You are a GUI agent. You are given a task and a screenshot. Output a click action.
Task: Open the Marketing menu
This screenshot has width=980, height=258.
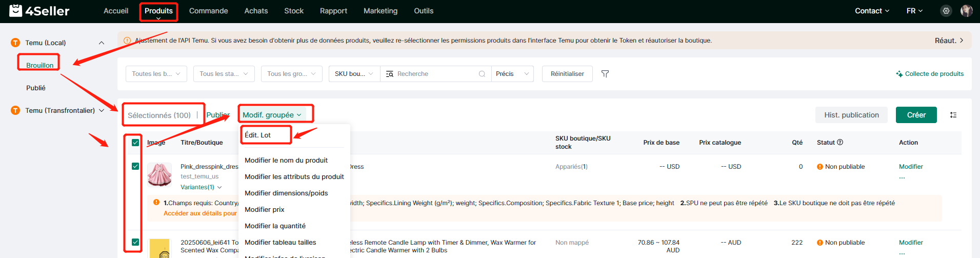click(381, 11)
